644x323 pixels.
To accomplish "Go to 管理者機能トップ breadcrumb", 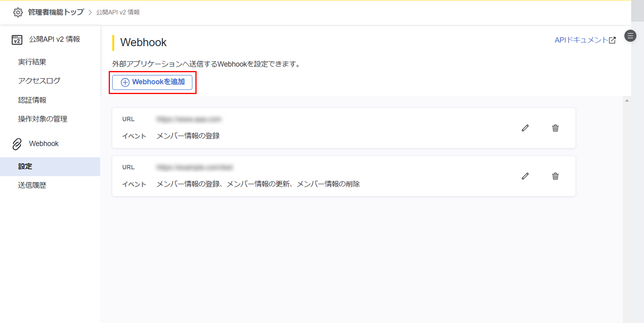I will tap(56, 12).
